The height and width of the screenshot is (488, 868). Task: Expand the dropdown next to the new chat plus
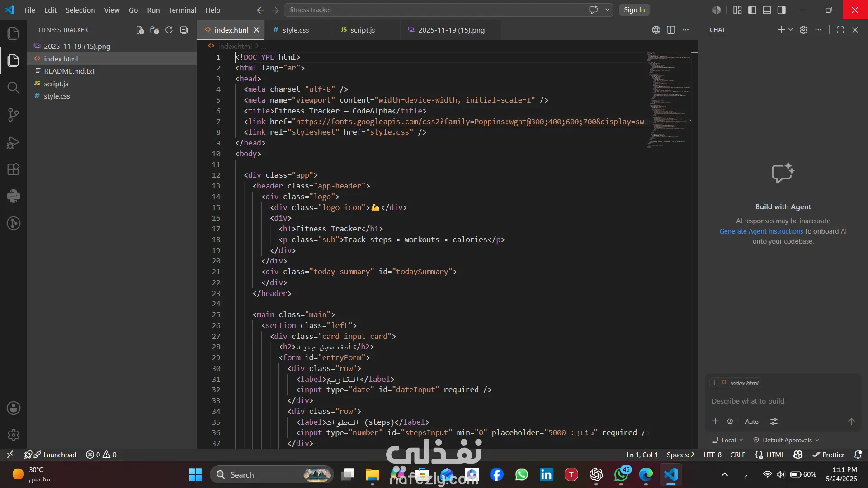click(791, 30)
